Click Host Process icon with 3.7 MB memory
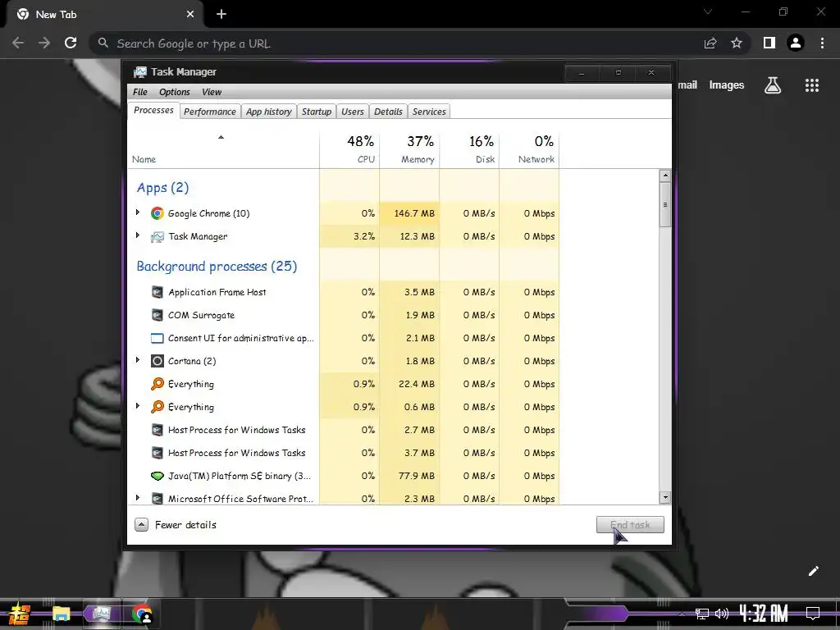Viewport: 840px width, 630px height. (x=157, y=453)
